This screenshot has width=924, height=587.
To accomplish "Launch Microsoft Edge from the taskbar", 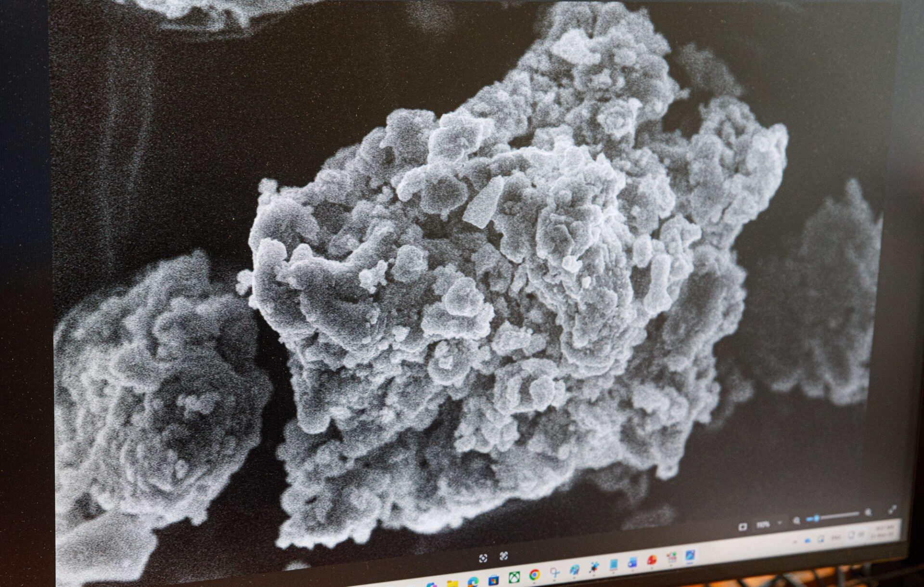I will coord(474,582).
